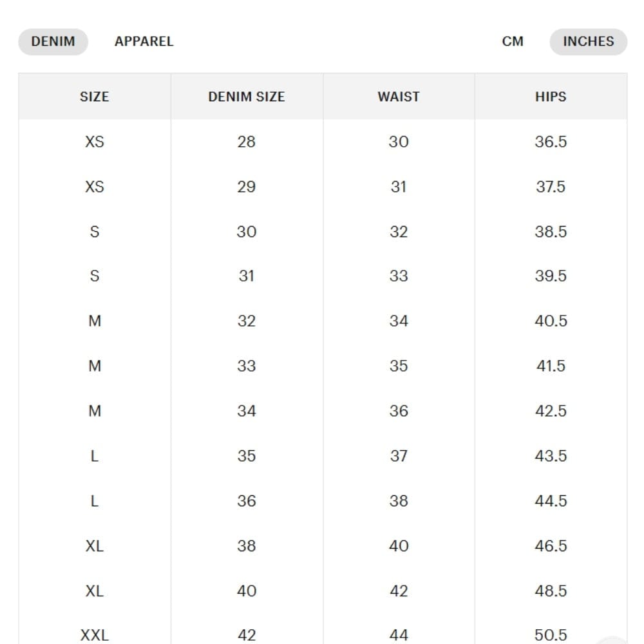This screenshot has height=644, width=644.
Task: Open the APPAREL size tab
Action: tap(144, 42)
